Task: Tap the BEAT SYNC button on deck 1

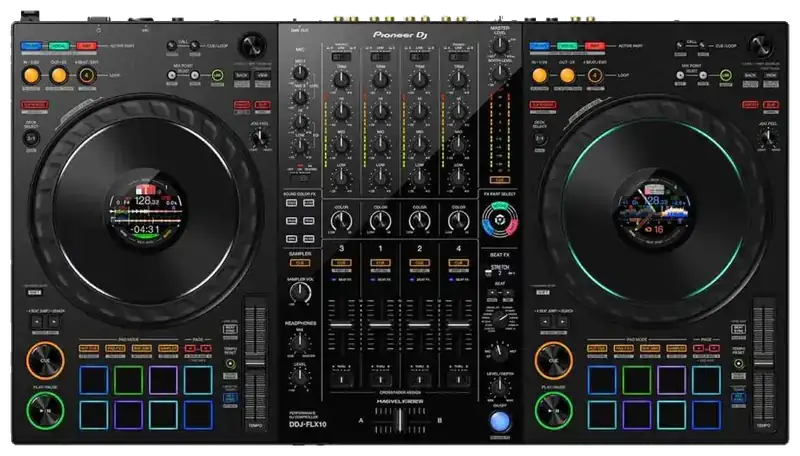Action: [x=230, y=330]
